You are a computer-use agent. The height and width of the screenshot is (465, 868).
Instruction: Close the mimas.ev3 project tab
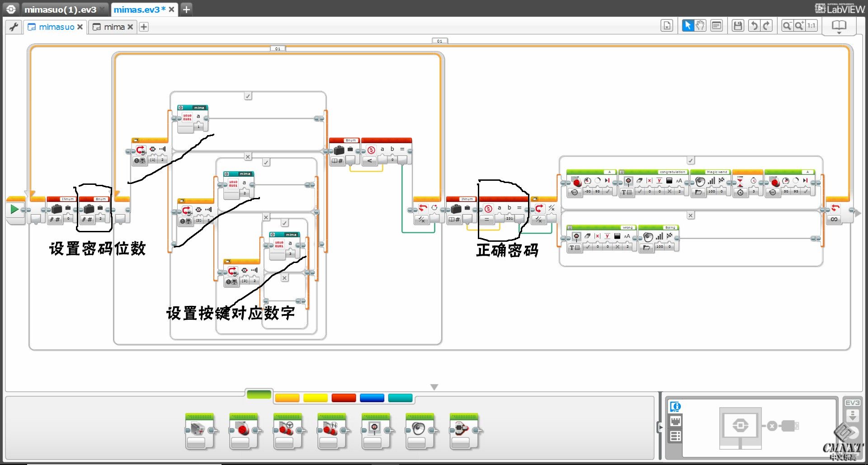tap(172, 9)
